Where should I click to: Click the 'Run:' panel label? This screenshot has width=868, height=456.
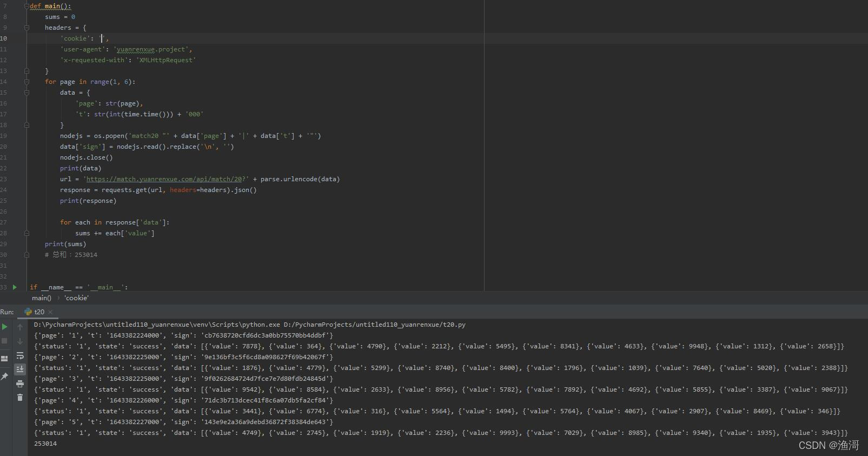pos(7,312)
